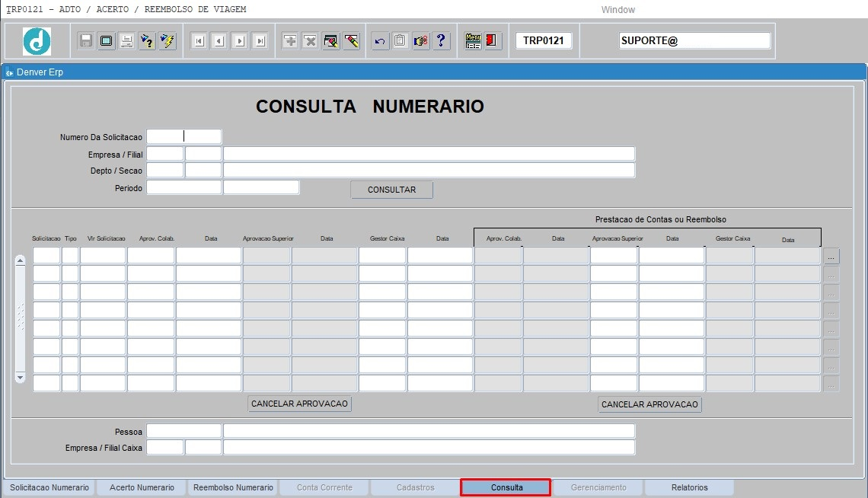
Task: Click the lightning execute query icon
Action: click(x=168, y=41)
